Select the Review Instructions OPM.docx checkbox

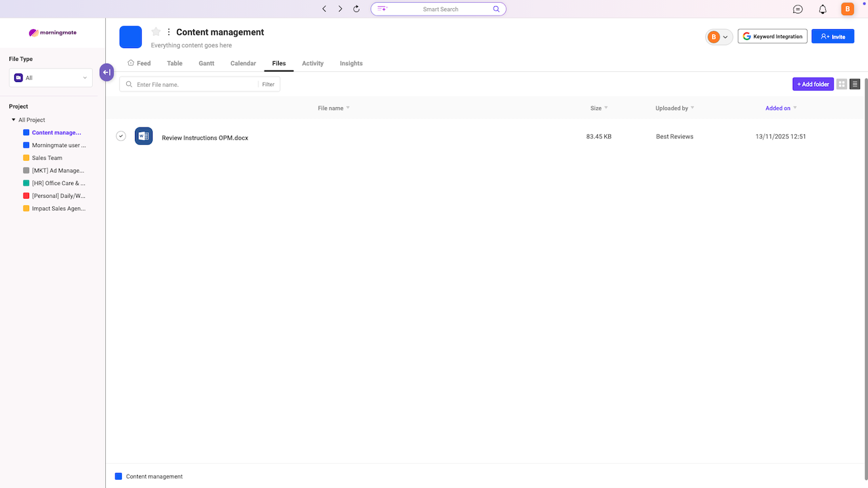point(121,136)
